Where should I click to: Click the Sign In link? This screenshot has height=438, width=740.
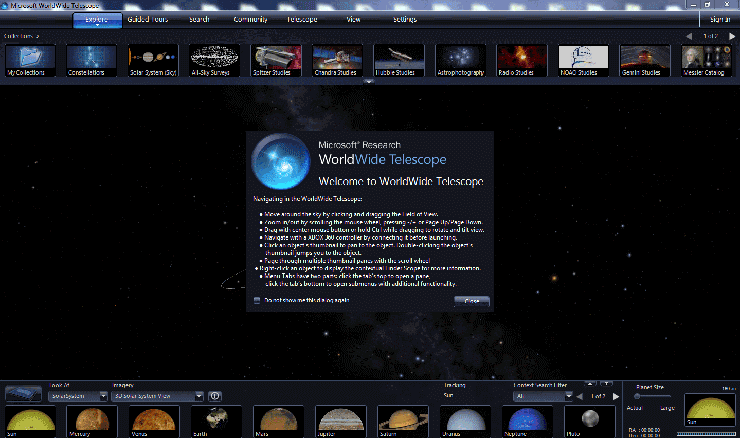pos(720,19)
